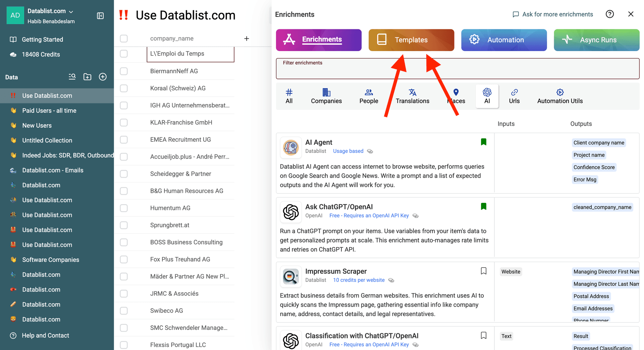Bookmark the Impressum Scraper enrichment
The height and width of the screenshot is (350, 644).
point(483,271)
